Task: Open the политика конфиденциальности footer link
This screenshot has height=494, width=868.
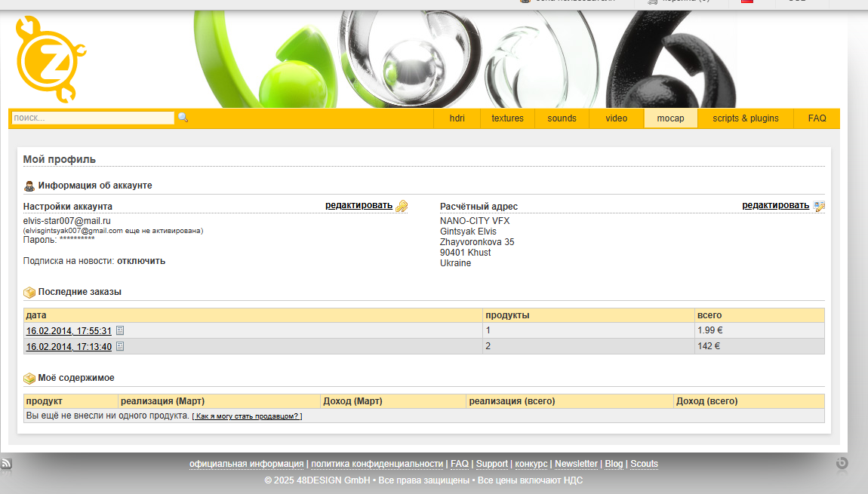Action: 377,464
